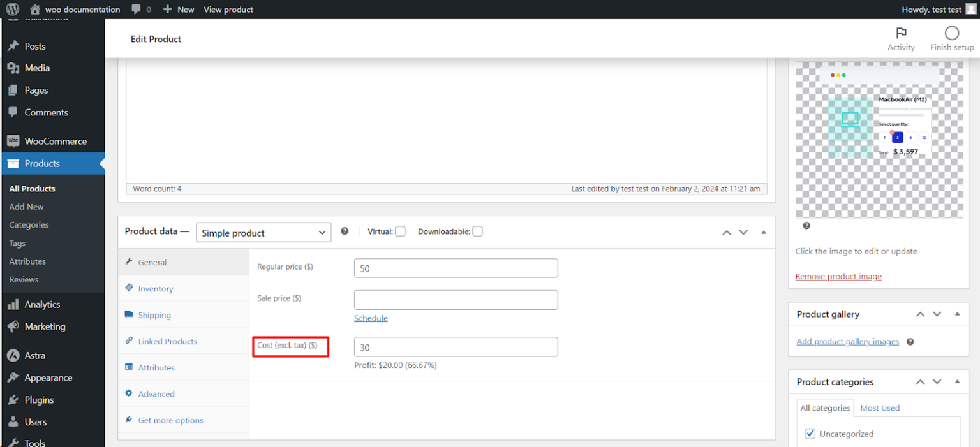Collapse the Product data panel
The height and width of the screenshot is (447, 980).
pos(763,232)
